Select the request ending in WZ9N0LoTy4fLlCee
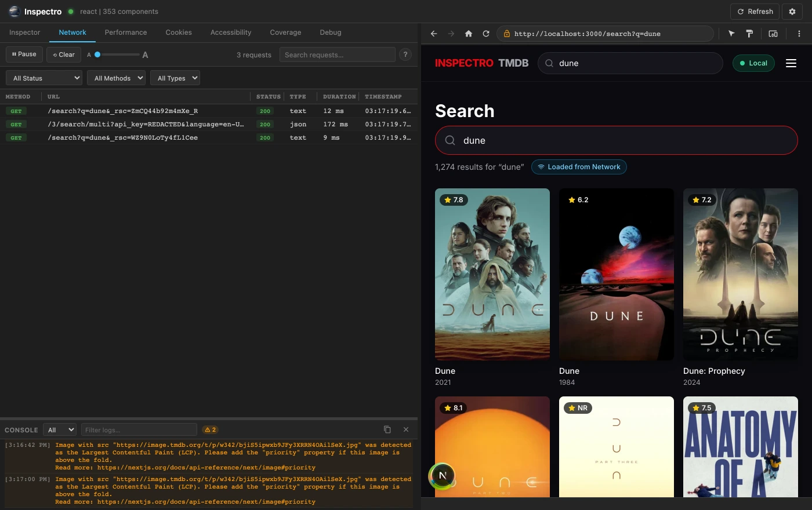 [x=209, y=137]
